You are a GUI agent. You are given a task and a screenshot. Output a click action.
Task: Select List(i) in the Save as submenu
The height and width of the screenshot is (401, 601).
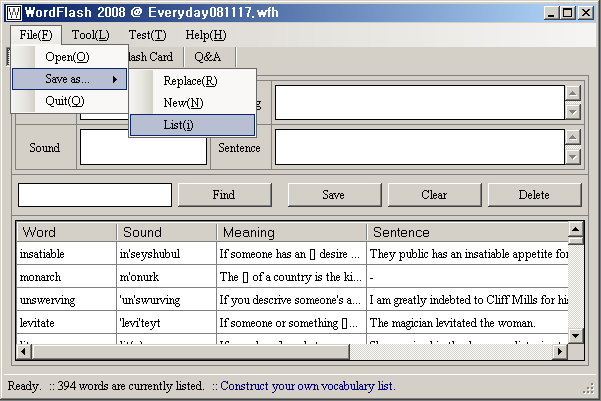tap(192, 125)
